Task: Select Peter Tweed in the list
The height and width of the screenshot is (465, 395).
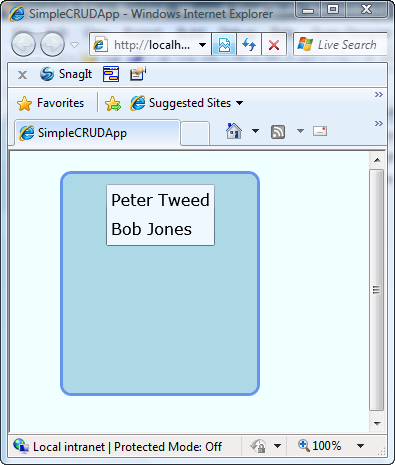Action: [x=160, y=200]
